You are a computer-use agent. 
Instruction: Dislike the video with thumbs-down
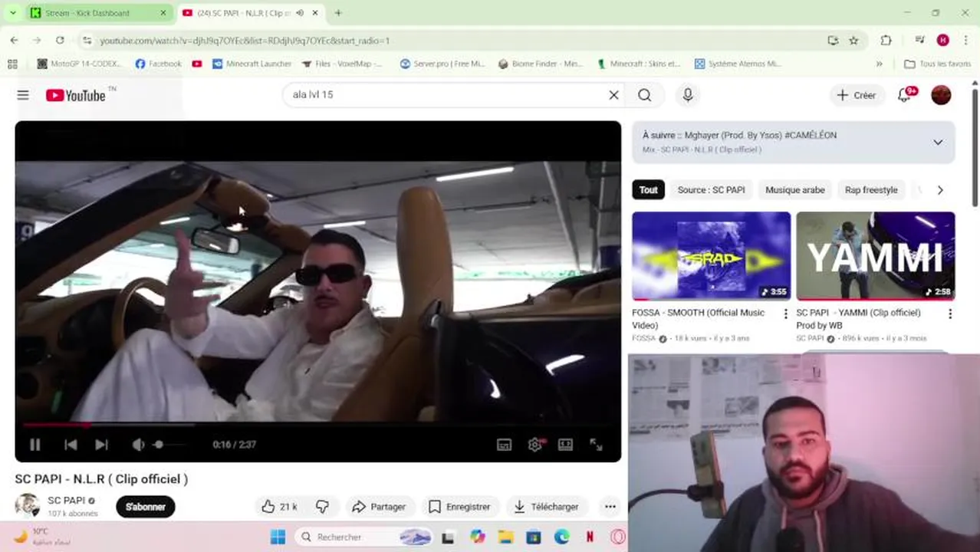(x=323, y=507)
